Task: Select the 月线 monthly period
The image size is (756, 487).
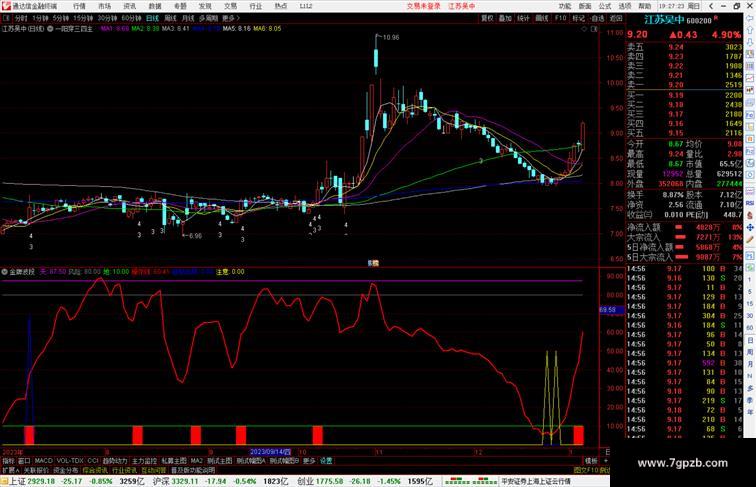Action: [188, 18]
